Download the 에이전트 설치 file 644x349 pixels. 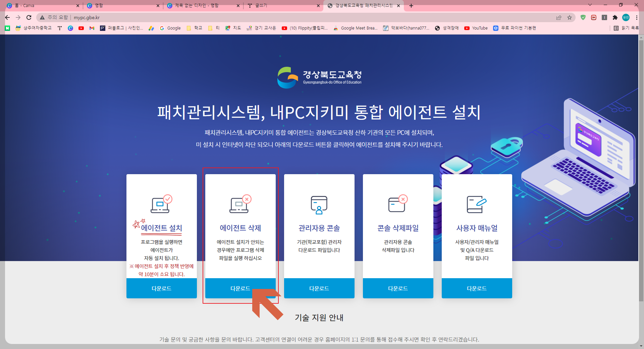162,288
